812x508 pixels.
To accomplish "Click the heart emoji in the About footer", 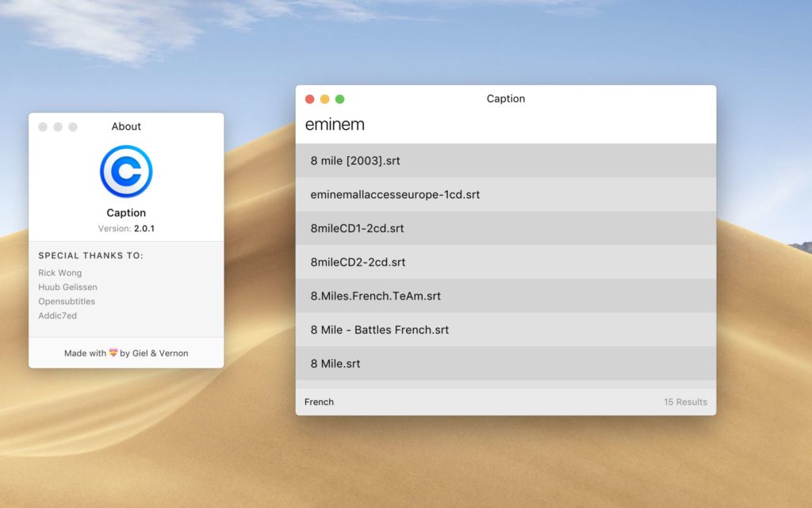I will coord(113,353).
